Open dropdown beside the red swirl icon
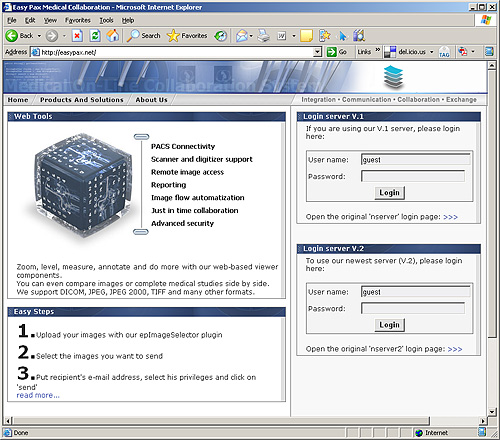Screen dimensions: 500x440 point(473,52)
